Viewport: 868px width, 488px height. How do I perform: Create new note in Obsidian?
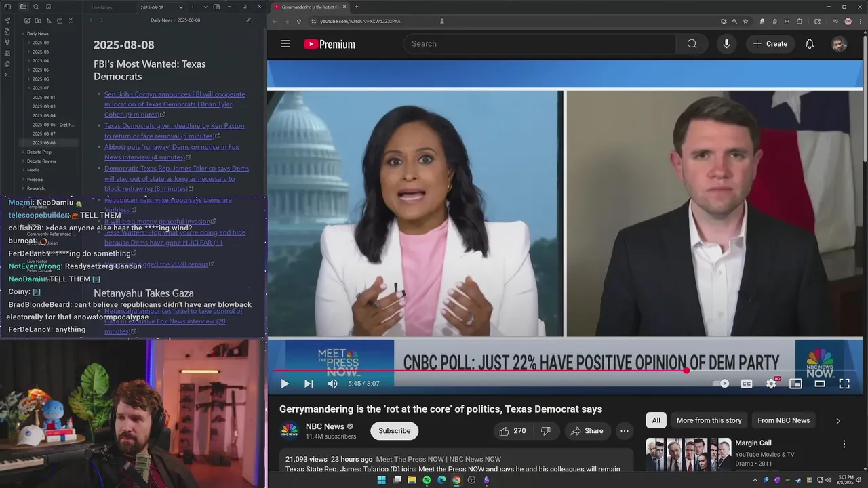pyautogui.click(x=27, y=20)
